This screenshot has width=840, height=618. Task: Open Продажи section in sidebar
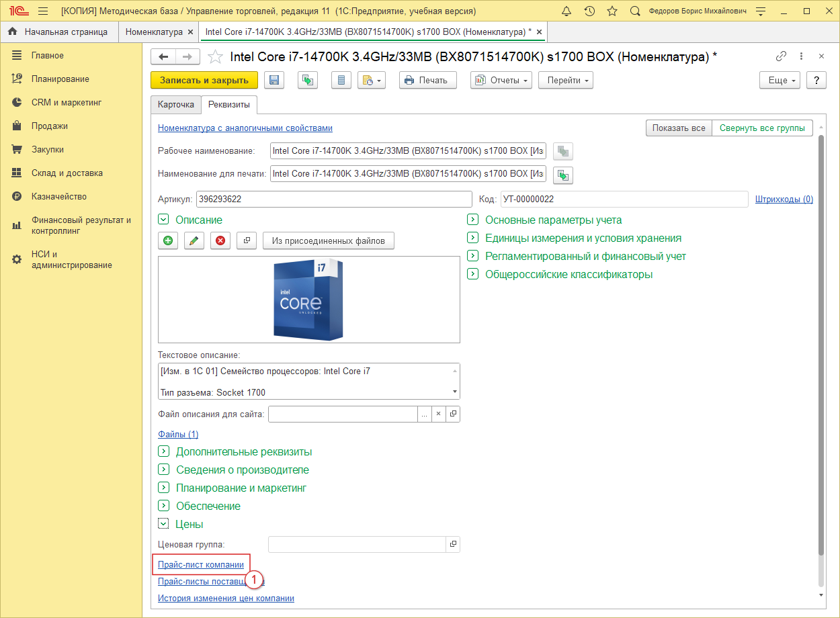coord(49,126)
